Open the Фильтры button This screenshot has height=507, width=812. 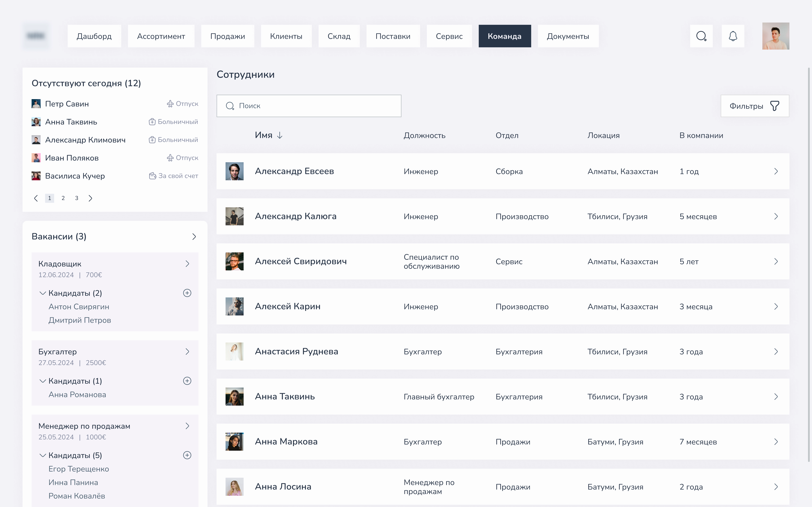click(x=755, y=106)
